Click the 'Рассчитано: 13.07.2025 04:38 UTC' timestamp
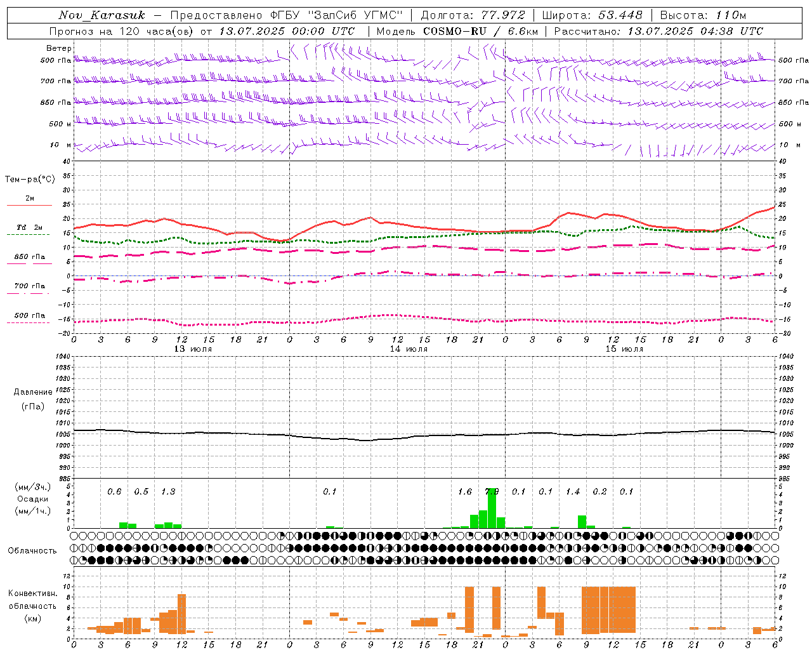The image size is (812, 650). (658, 31)
